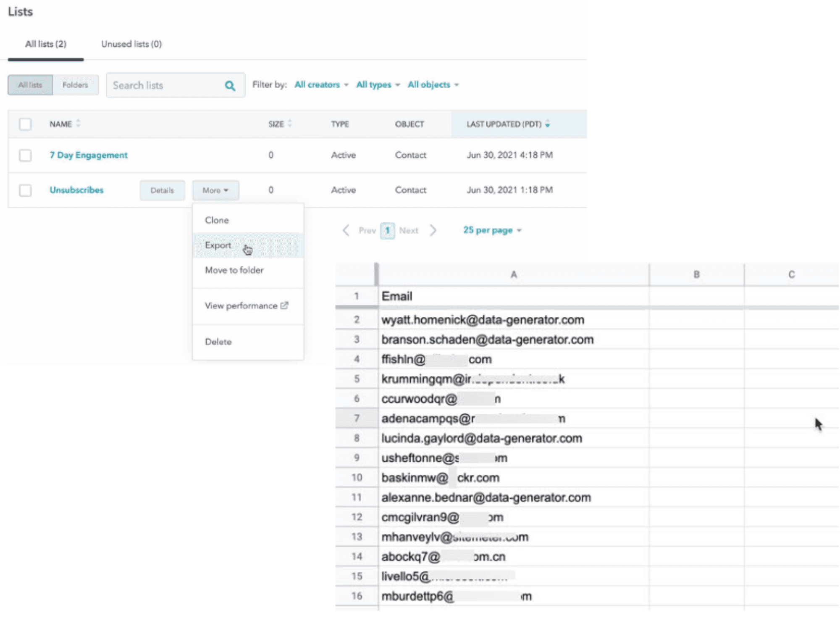Select cell alexanne.bednar@data-generator.com
Image resolution: width=840 pixels, height=624 pixels.
click(x=514, y=498)
